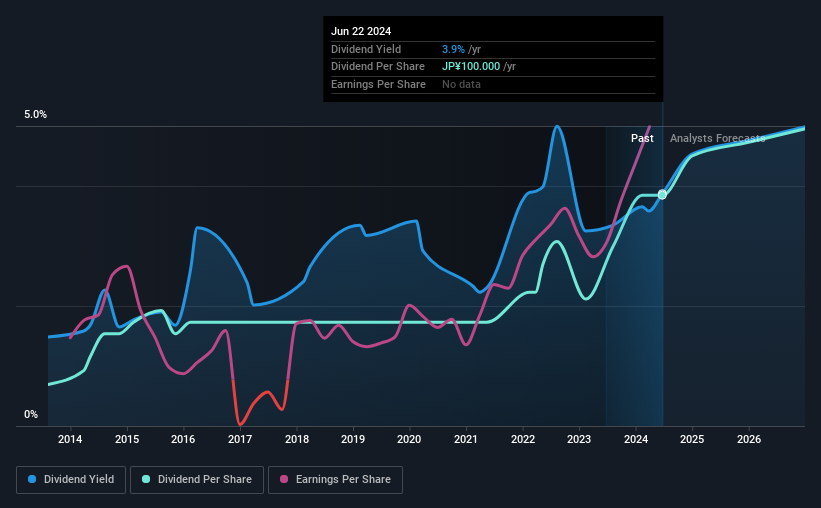Click the 'No data' earnings value in tooltip
This screenshot has height=508, width=821.
(461, 84)
